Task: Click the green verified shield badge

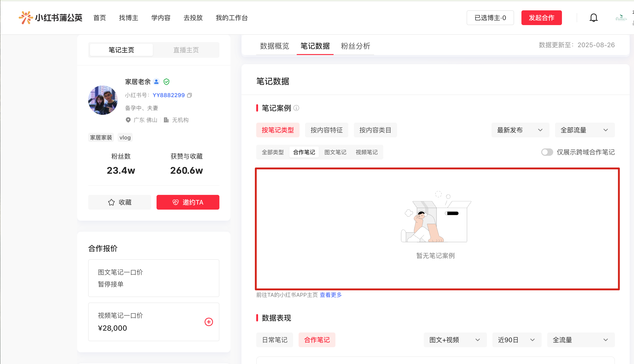Action: pyautogui.click(x=166, y=81)
